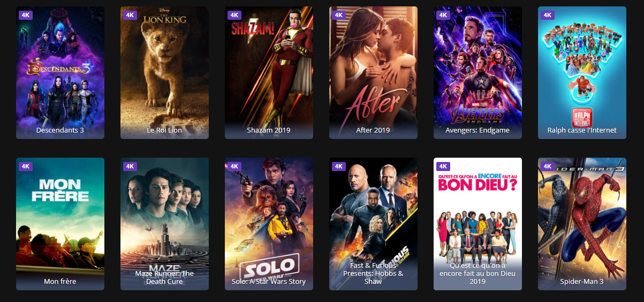This screenshot has height=302, width=644.
Task: Open Le Roi Lion poster
Action: click(164, 73)
